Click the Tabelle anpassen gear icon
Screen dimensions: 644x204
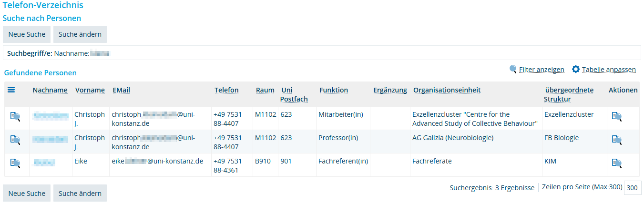click(576, 69)
